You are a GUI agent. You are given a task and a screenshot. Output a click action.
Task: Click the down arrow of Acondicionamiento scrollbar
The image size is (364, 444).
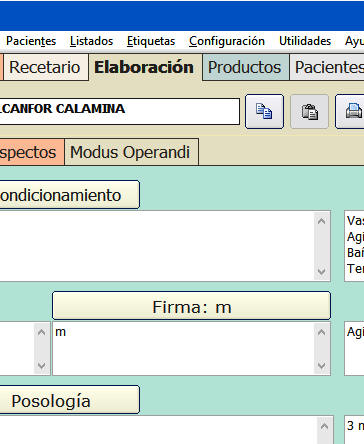click(322, 271)
